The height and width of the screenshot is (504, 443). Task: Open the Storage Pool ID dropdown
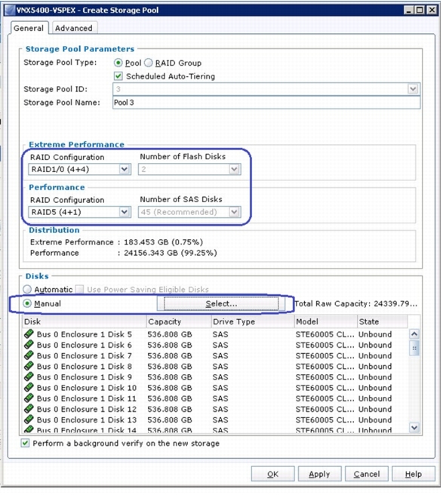pos(413,89)
